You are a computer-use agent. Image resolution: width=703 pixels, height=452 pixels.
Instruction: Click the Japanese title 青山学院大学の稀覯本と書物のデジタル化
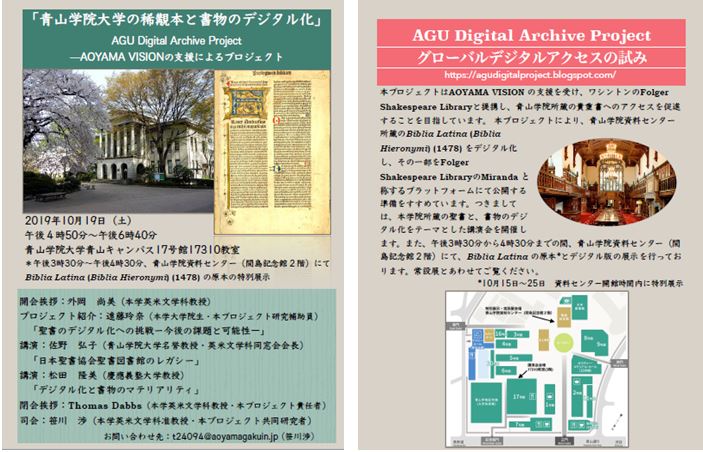(x=177, y=20)
